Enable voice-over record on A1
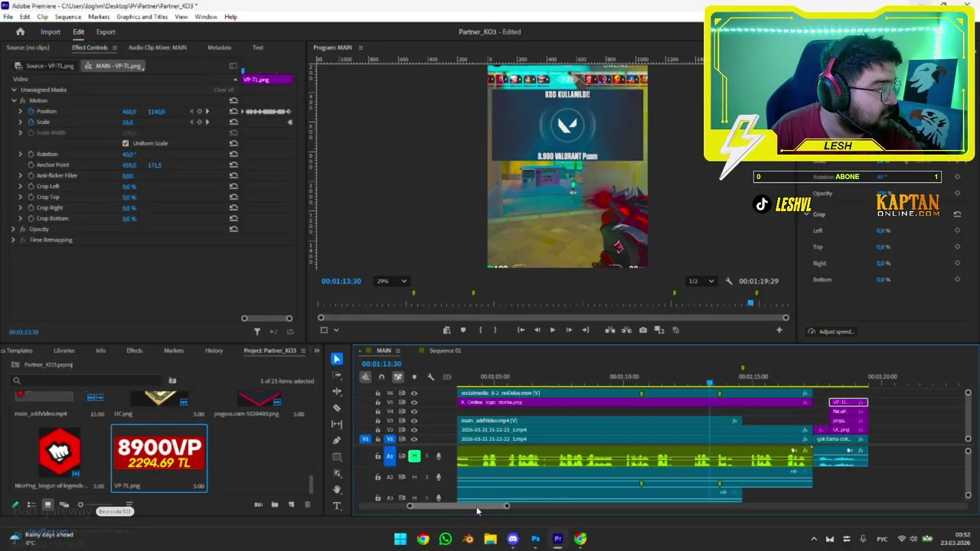The width and height of the screenshot is (980, 551). 439,456
